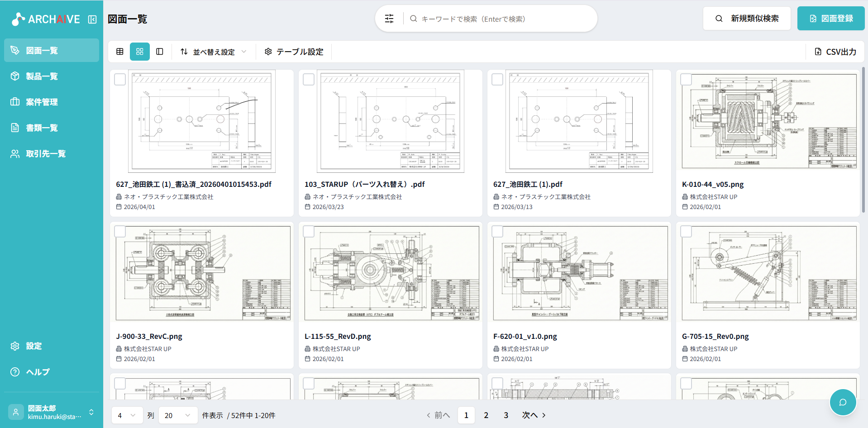Click the CSV出力 button
Image resolution: width=868 pixels, height=428 pixels.
tap(835, 52)
